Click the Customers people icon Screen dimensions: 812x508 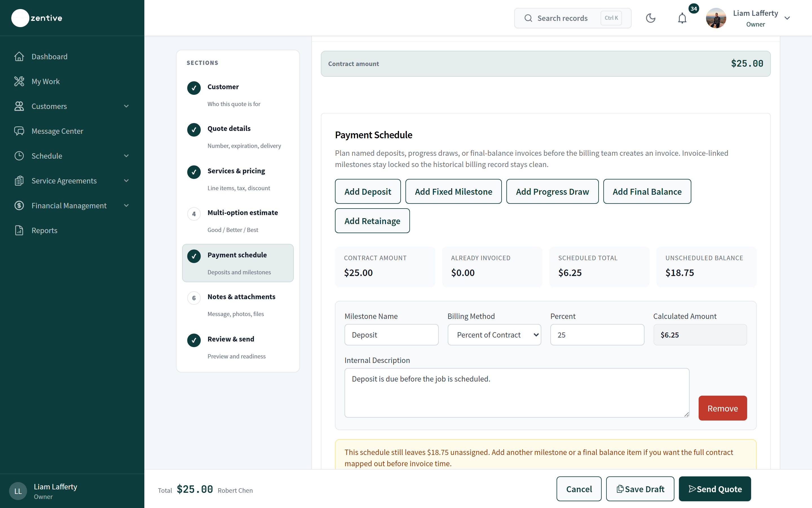tap(19, 106)
